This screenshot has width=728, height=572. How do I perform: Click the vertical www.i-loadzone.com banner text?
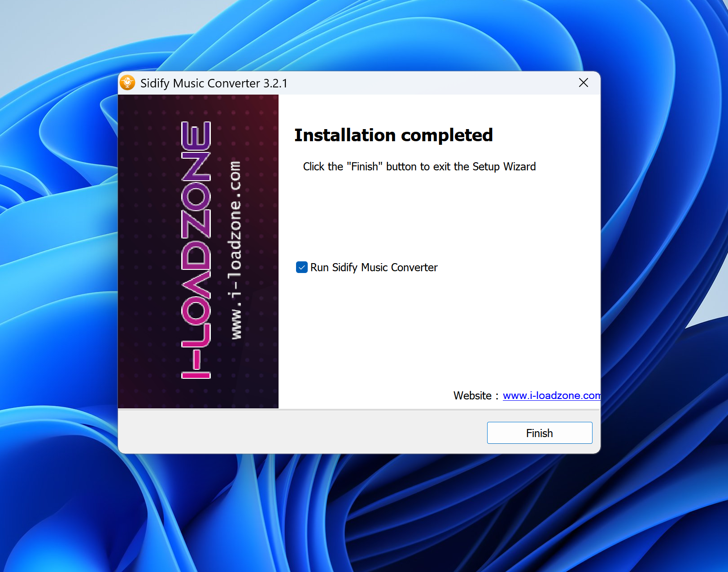235,250
